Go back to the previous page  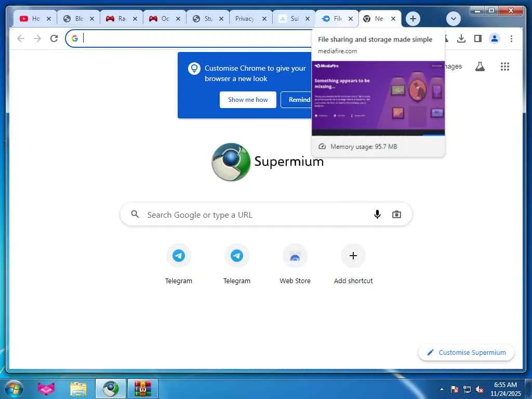click(x=21, y=38)
